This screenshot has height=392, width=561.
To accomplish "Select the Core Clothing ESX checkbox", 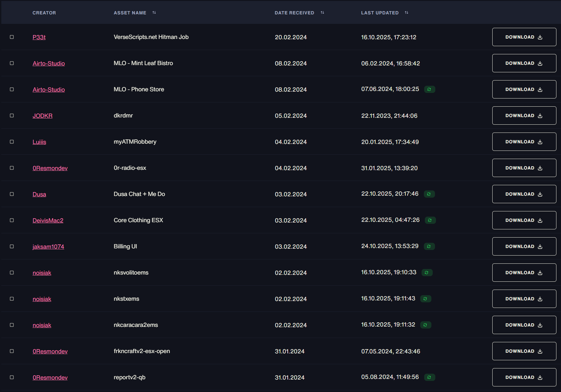I will tap(12, 220).
